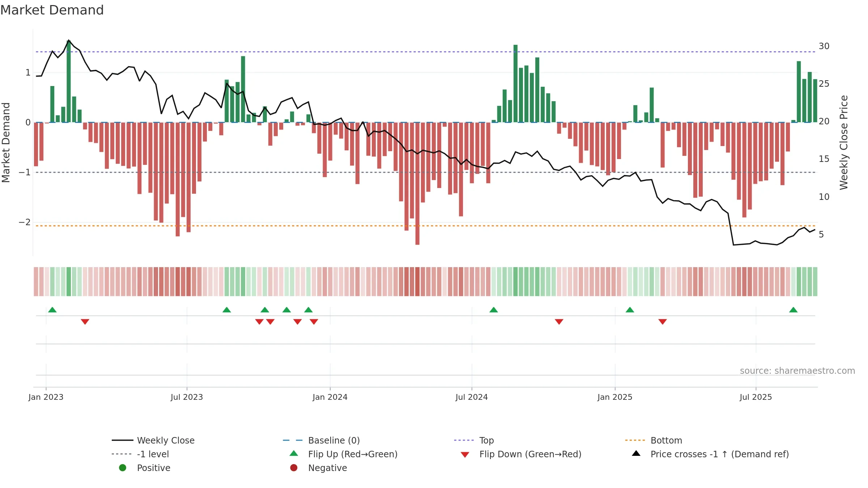868x488 pixels.
Task: Click the flip down marker in February 2023
Action: click(x=85, y=322)
